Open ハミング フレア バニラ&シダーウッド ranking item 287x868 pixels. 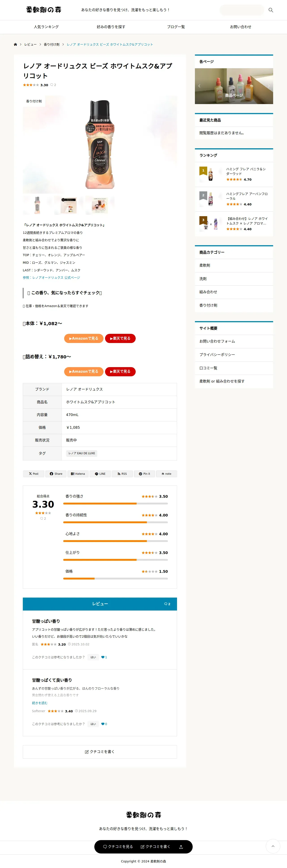click(234, 174)
